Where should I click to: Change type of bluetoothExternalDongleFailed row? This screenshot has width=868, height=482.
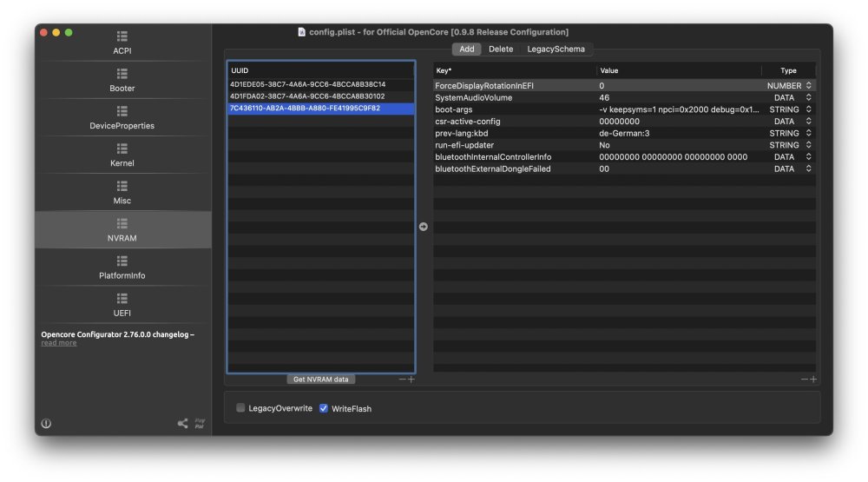[x=809, y=169]
